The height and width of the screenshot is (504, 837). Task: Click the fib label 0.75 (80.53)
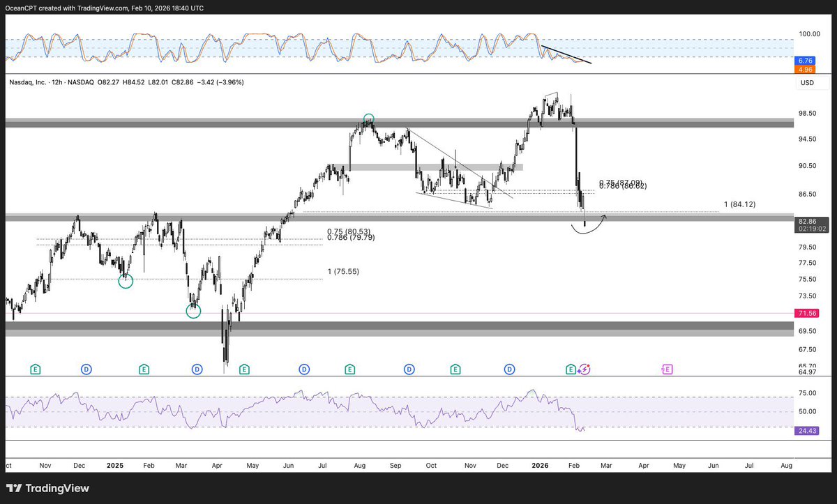point(349,231)
